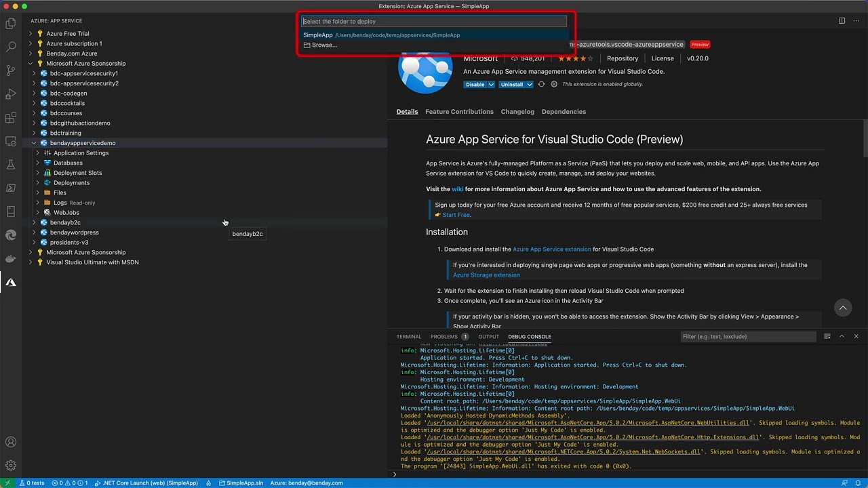Viewport: 868px width, 488px height.
Task: Click the Disable extension button
Action: pyautogui.click(x=475, y=85)
